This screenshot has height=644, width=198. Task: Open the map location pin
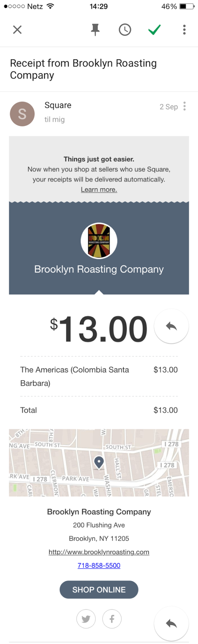pos(99,462)
